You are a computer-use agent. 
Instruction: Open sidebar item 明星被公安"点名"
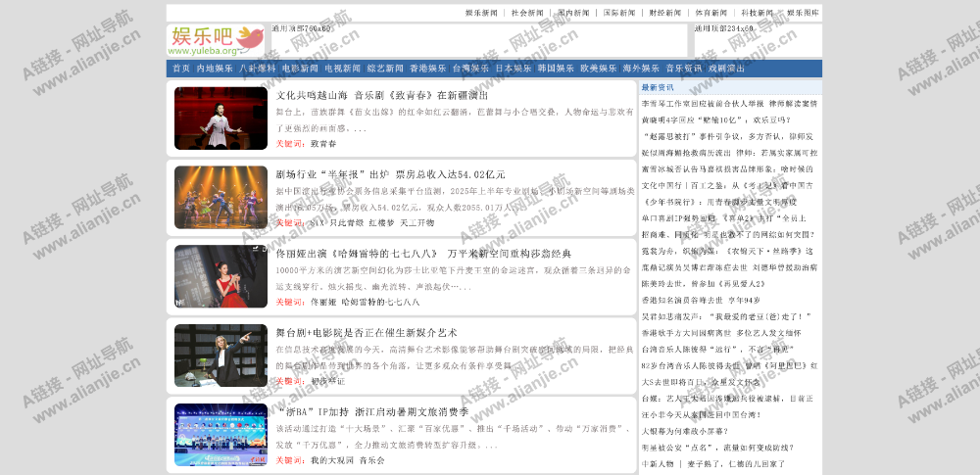tap(718, 448)
